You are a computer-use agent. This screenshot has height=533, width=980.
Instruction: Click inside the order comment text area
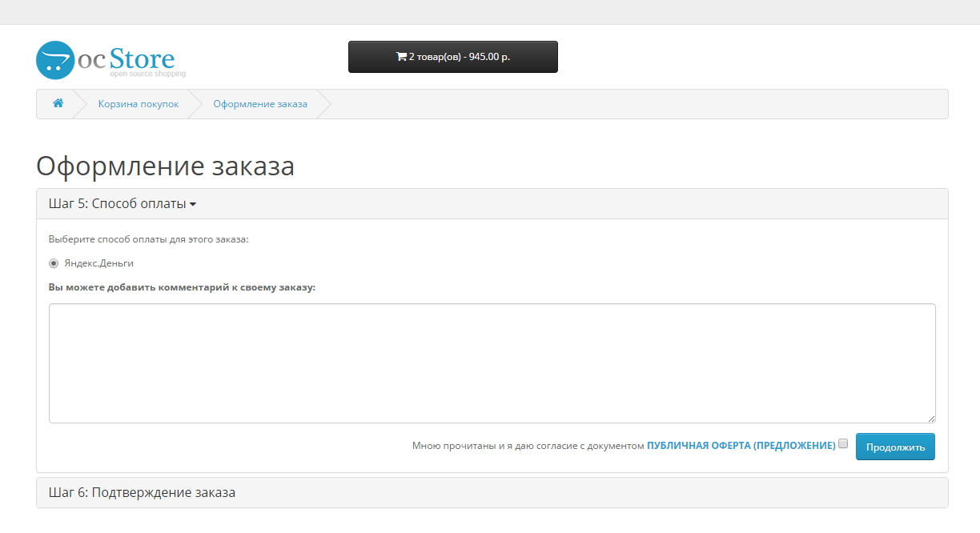point(492,363)
